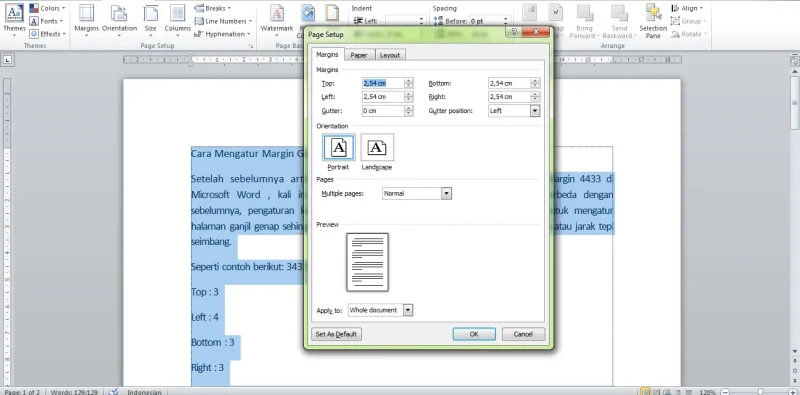The width and height of the screenshot is (800, 395).
Task: Click the Right margin input field
Action: click(x=509, y=96)
